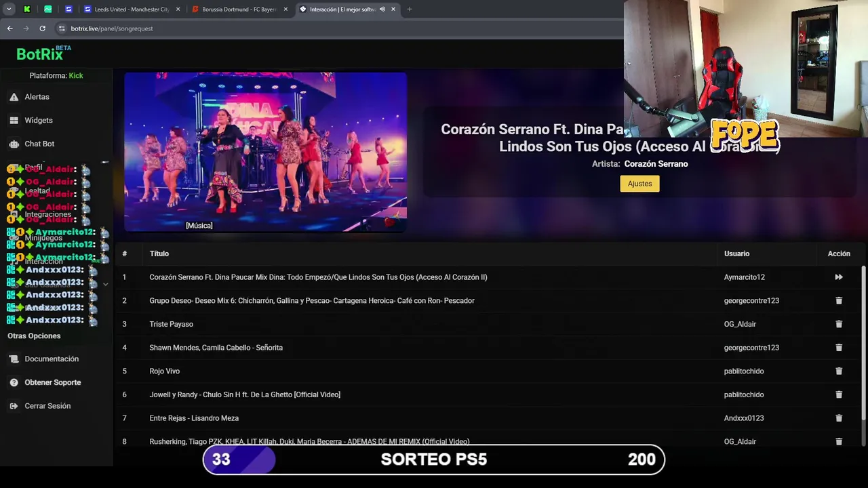The height and width of the screenshot is (488, 868).
Task: Open the pinned green chart tab
Action: [47, 9]
